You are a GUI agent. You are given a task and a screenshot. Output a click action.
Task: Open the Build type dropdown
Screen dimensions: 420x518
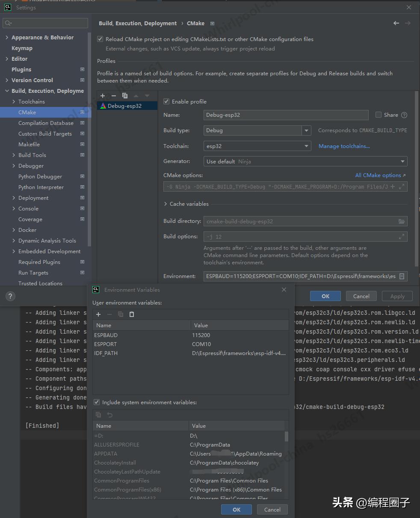pos(306,130)
